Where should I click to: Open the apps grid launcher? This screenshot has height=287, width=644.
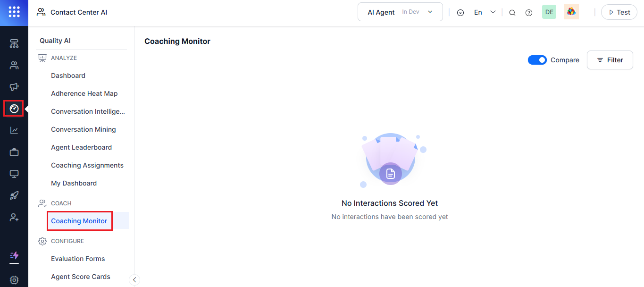tap(14, 12)
